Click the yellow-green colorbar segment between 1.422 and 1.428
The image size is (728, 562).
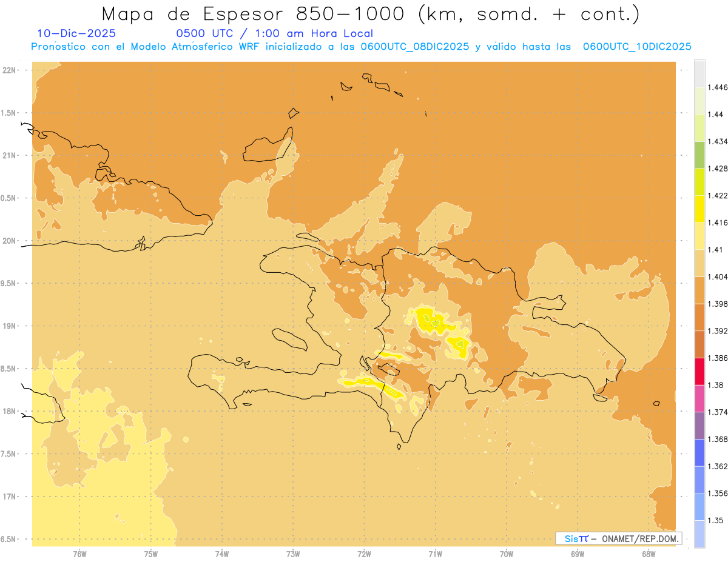(699, 182)
